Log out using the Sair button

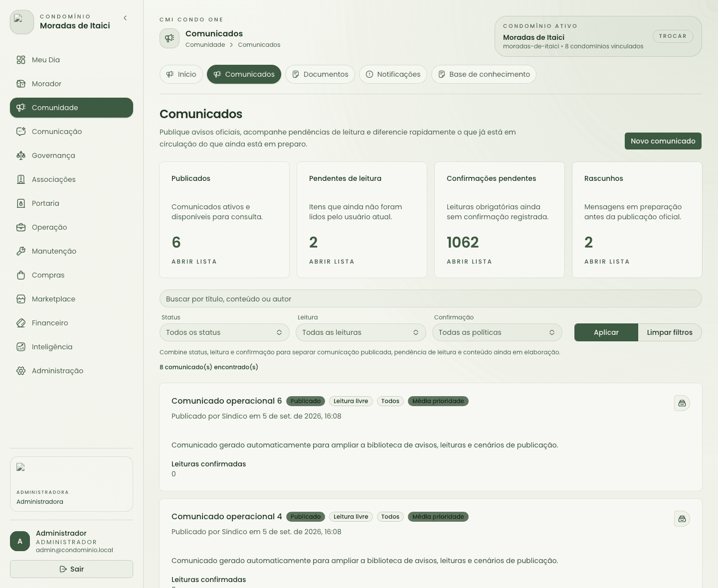71,569
